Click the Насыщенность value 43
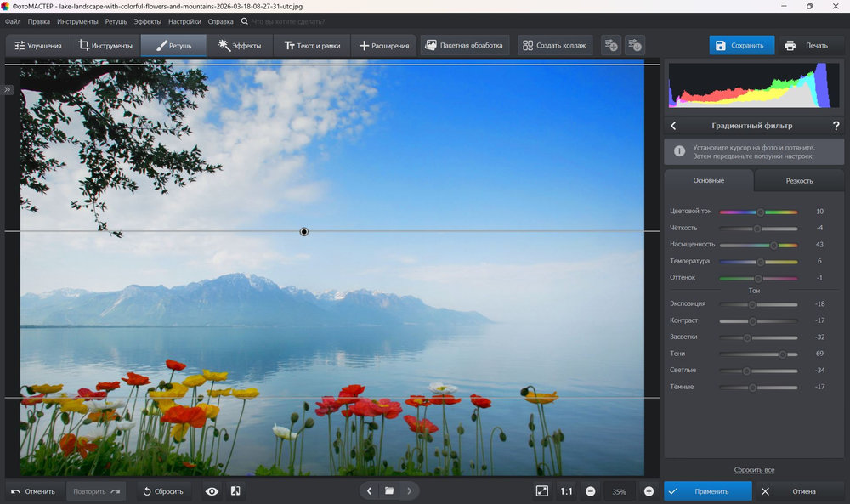 [819, 245]
